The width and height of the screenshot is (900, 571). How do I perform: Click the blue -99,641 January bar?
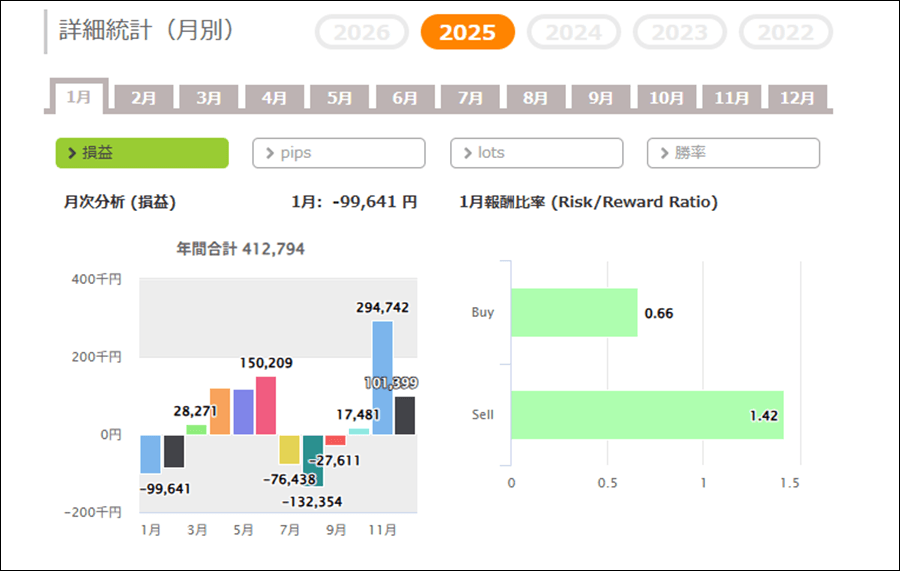pos(150,454)
